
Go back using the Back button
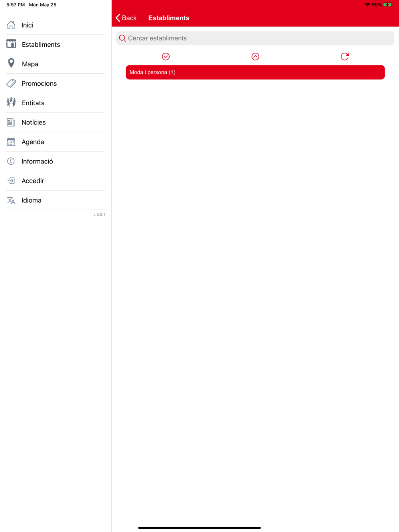[x=126, y=18]
